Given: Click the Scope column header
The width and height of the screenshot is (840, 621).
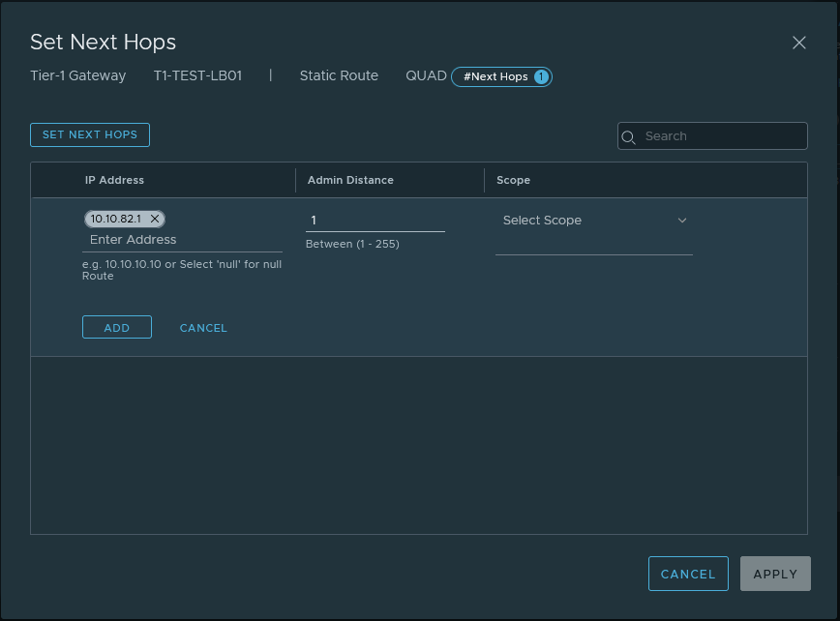Looking at the screenshot, I should tap(513, 180).
